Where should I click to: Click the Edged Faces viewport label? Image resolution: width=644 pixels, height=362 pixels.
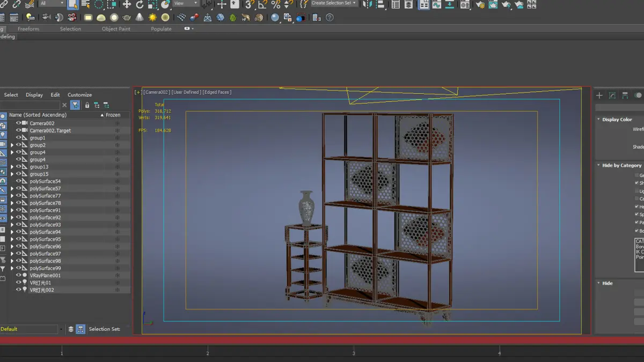click(x=217, y=92)
